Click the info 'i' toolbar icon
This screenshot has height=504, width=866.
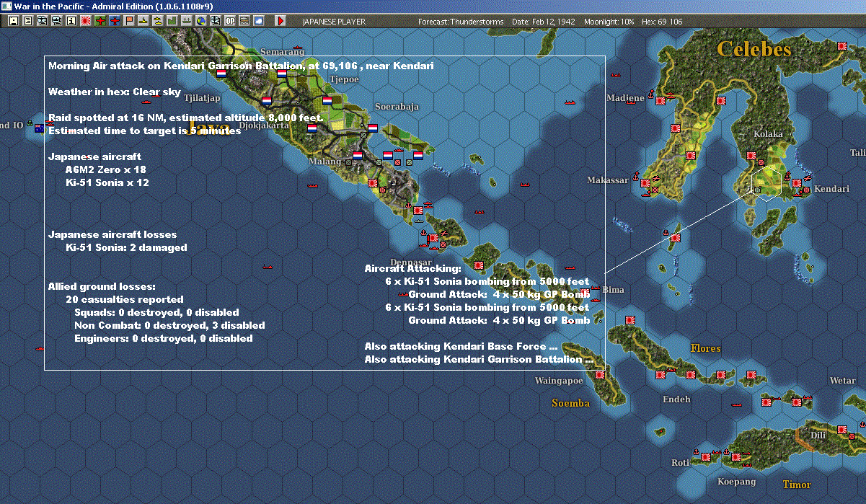pos(71,21)
